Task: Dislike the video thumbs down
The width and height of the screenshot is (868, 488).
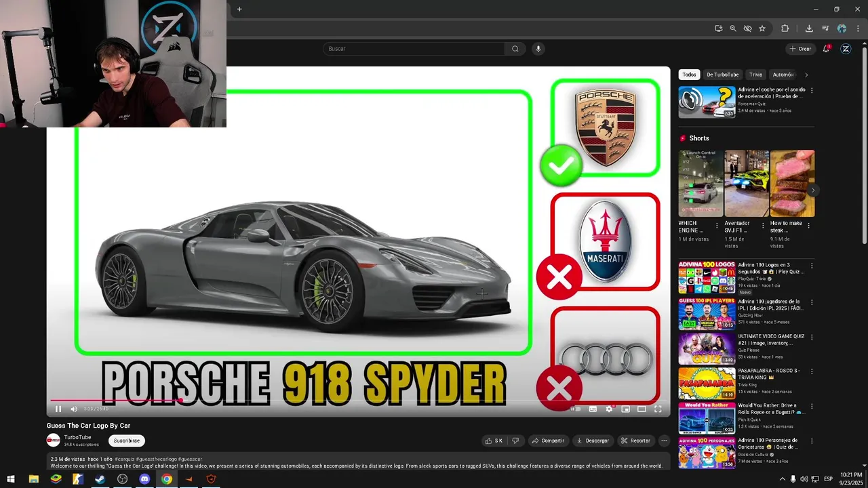Action: pyautogui.click(x=515, y=441)
